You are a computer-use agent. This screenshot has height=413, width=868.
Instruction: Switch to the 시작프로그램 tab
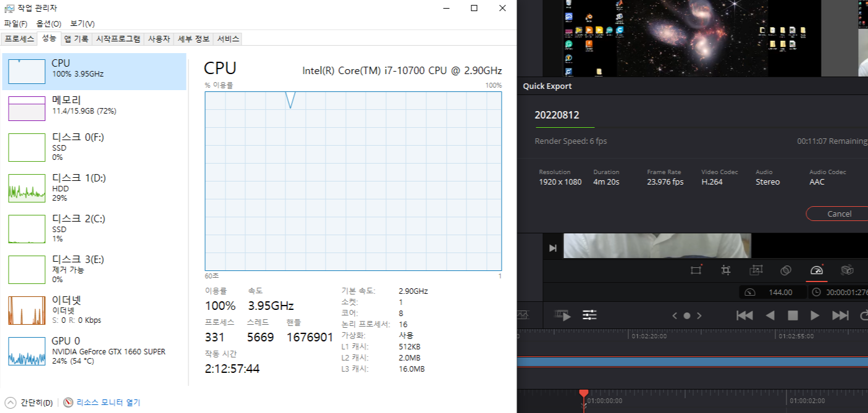pyautogui.click(x=118, y=39)
